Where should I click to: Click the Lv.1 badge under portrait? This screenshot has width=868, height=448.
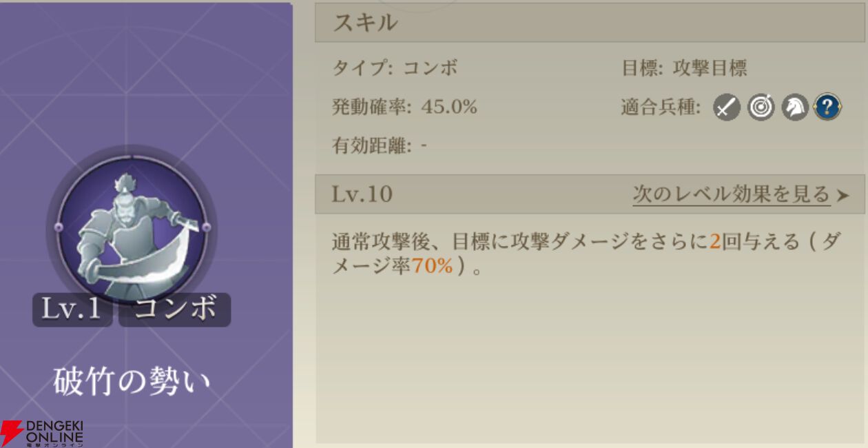click(x=72, y=309)
